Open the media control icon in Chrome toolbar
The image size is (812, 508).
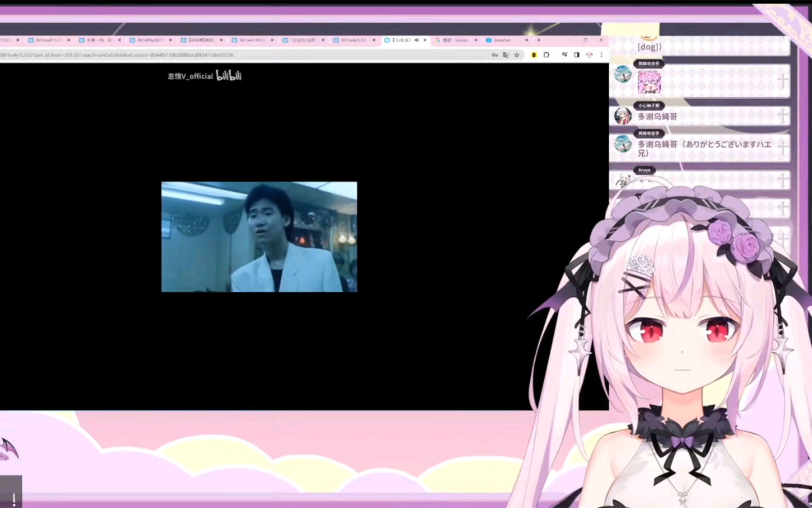(x=564, y=55)
